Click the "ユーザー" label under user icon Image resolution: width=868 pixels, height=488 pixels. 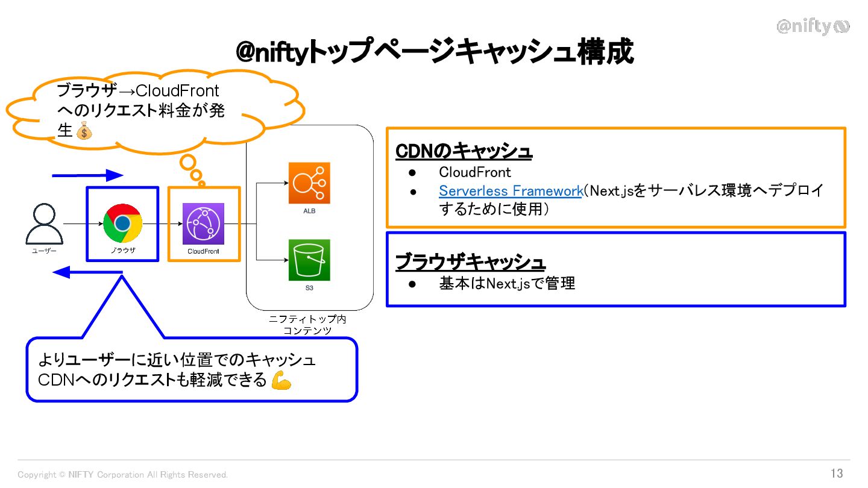tap(44, 251)
